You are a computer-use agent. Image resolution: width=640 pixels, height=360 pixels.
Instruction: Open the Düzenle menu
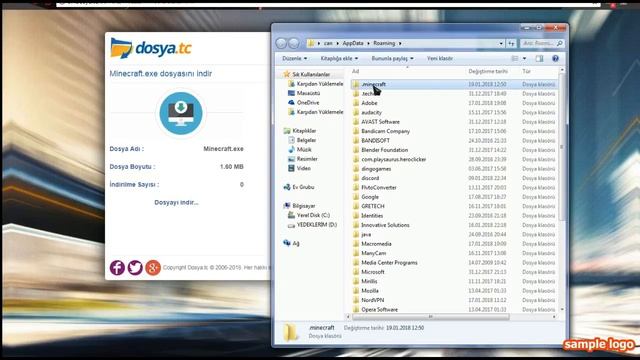click(294, 59)
